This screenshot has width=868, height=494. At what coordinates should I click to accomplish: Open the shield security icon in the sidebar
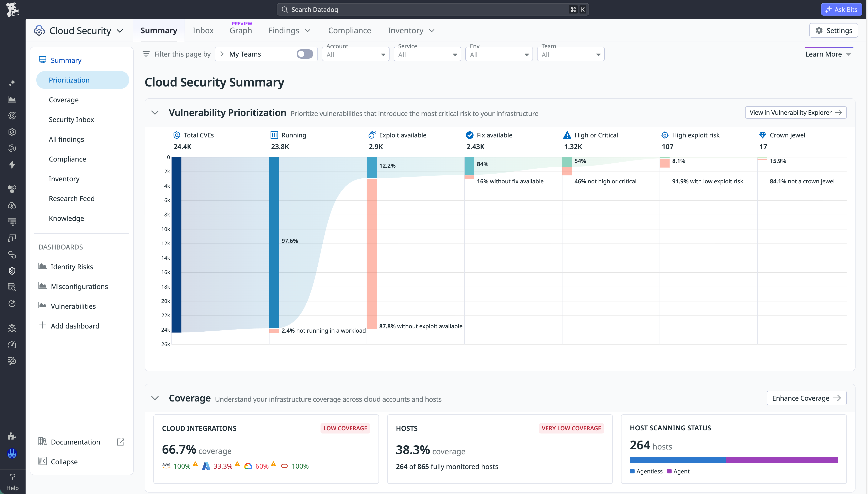(x=12, y=271)
